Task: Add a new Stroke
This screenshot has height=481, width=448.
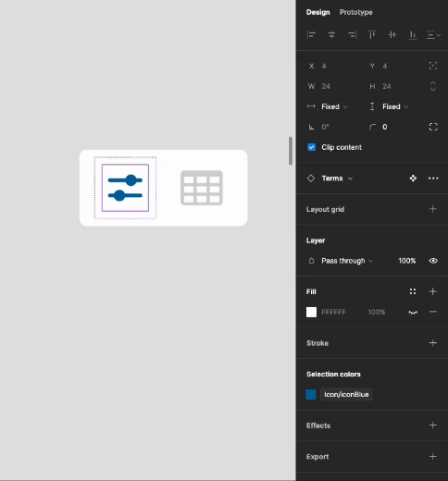Action: tap(433, 343)
